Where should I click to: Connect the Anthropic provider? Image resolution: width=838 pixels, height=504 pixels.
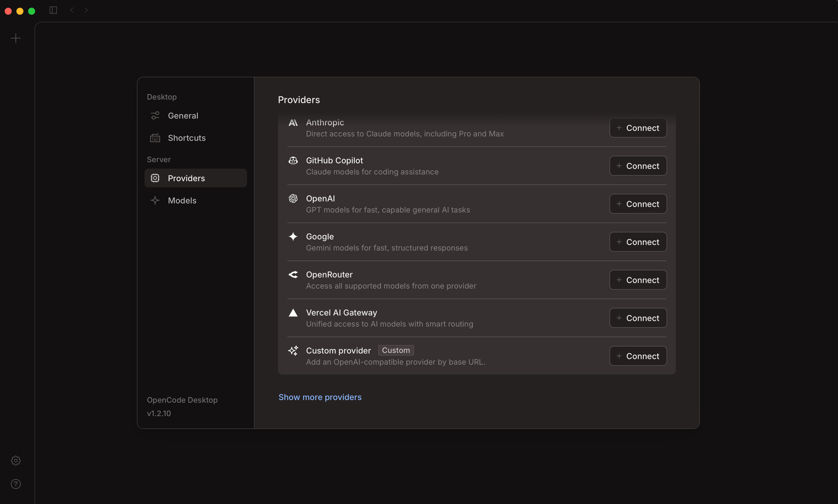[x=638, y=128]
